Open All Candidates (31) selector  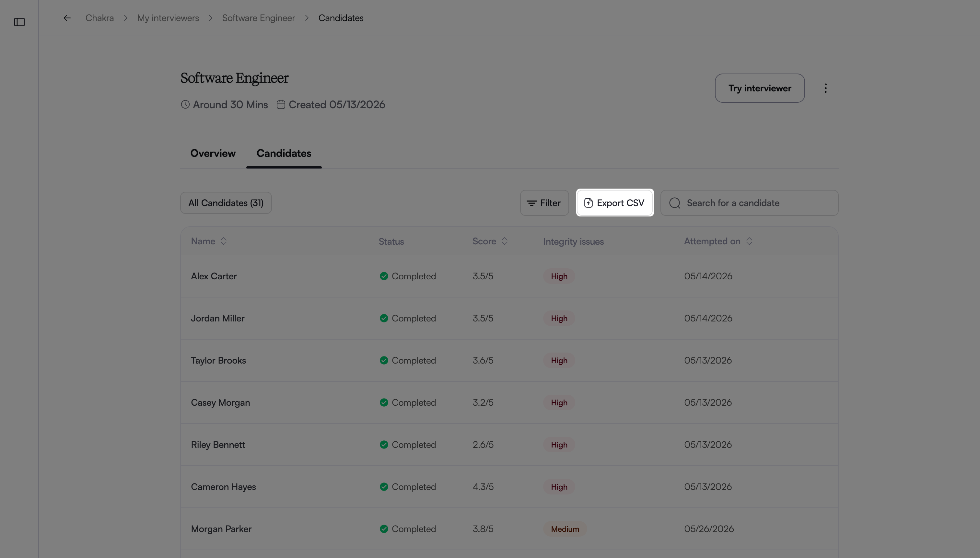point(226,203)
